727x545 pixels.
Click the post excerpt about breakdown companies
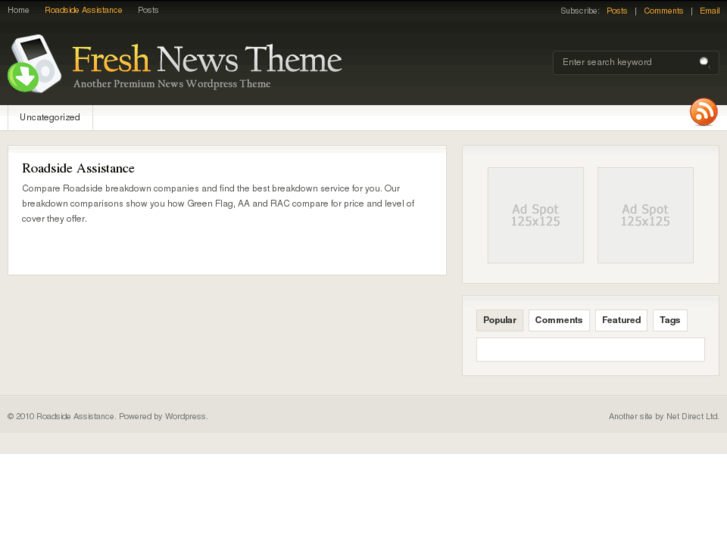pos(218,204)
